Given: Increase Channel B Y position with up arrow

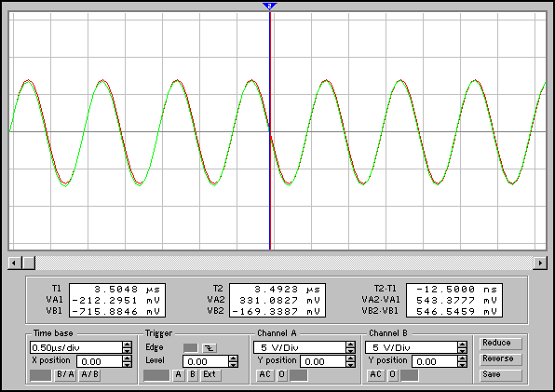Looking at the screenshot, I should [x=462, y=358].
